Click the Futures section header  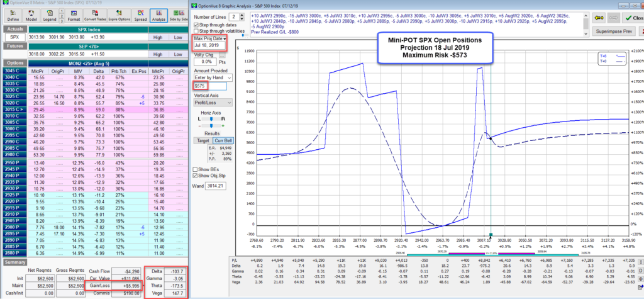[x=15, y=46]
